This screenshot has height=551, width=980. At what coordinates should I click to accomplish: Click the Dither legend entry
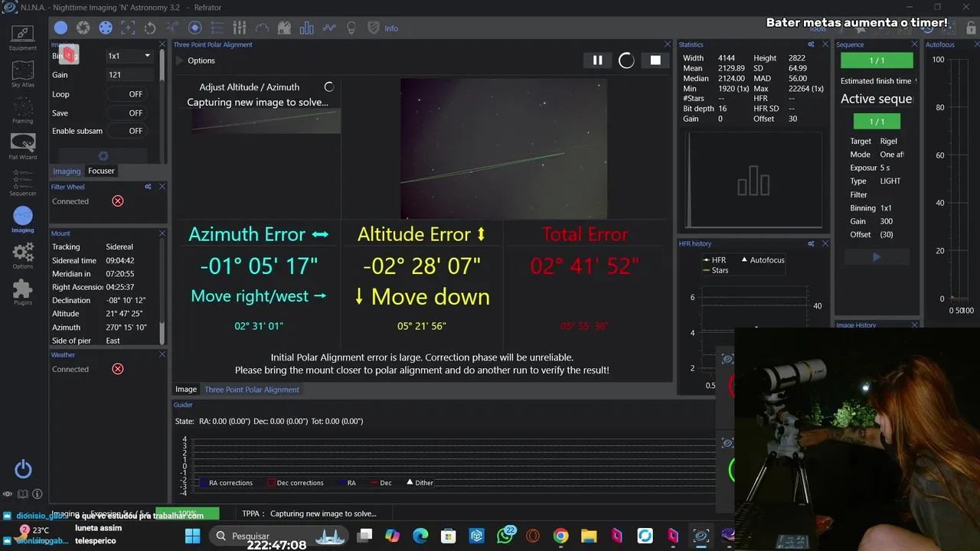tap(420, 483)
